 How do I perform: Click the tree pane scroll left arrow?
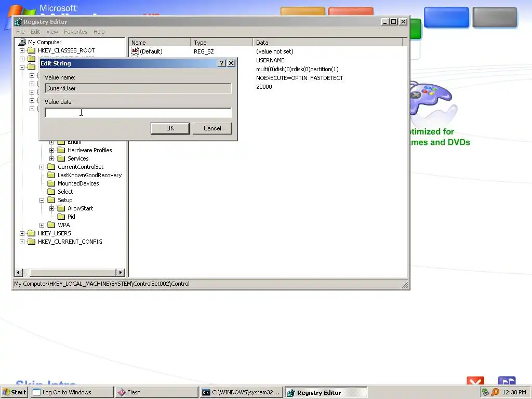coord(19,272)
